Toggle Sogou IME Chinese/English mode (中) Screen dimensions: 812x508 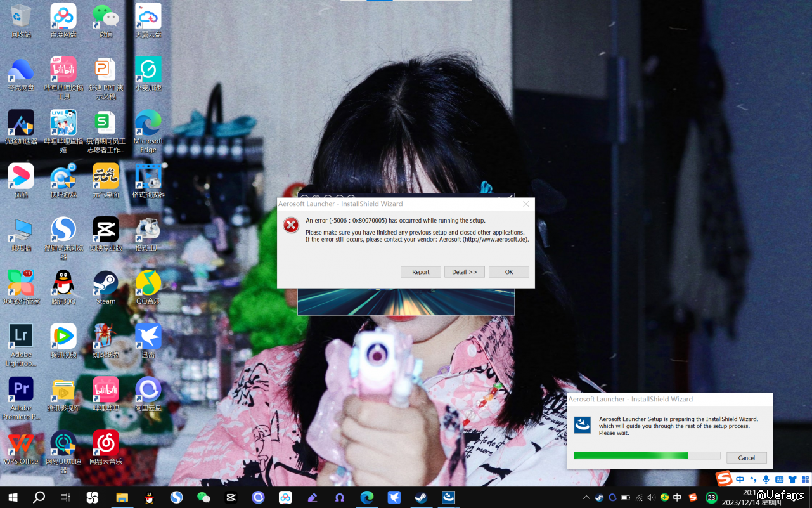point(740,479)
